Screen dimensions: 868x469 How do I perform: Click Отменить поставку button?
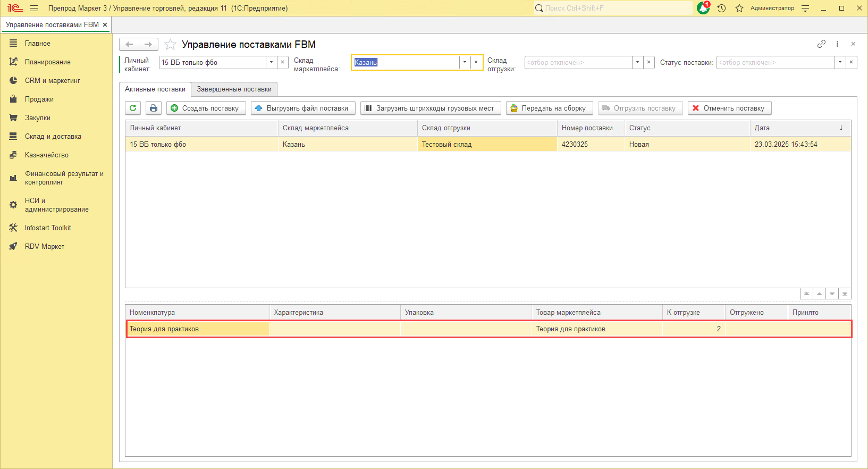(730, 108)
